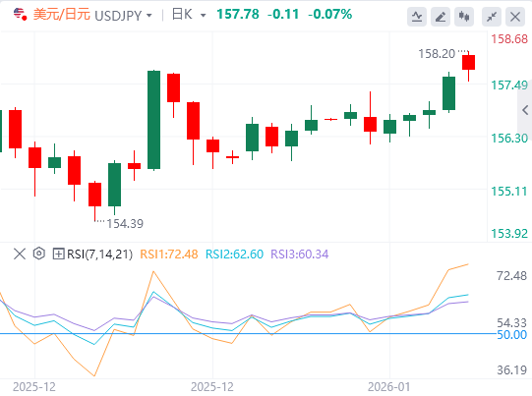
Task: Select the 美元/日元 pair name
Action: coord(62,15)
